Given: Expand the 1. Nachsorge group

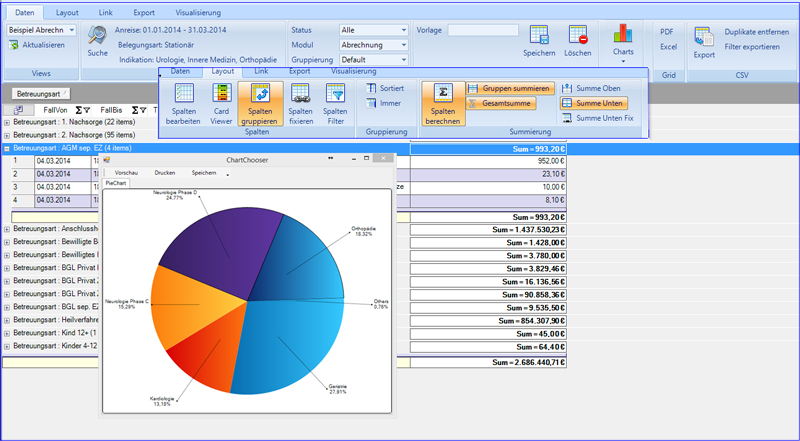Looking at the screenshot, I should point(7,122).
